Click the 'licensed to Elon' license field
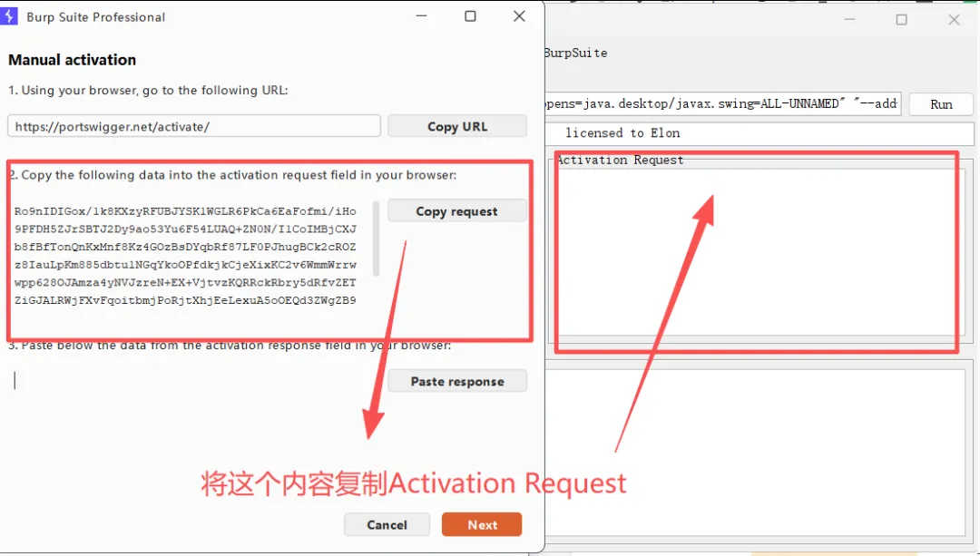The width and height of the screenshot is (980, 556). [759, 133]
